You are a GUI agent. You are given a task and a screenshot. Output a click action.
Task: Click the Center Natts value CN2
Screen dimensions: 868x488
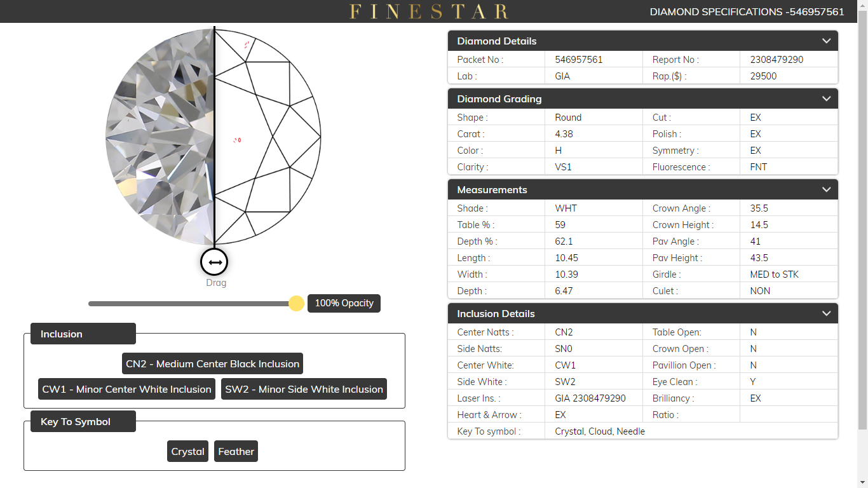564,332
